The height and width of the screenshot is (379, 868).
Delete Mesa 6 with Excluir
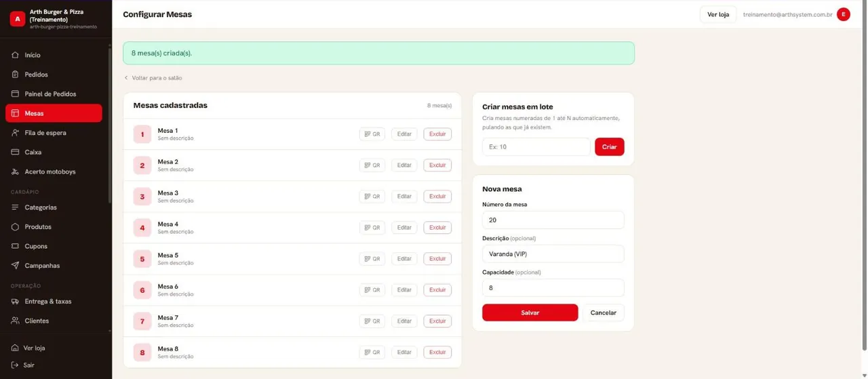437,290
